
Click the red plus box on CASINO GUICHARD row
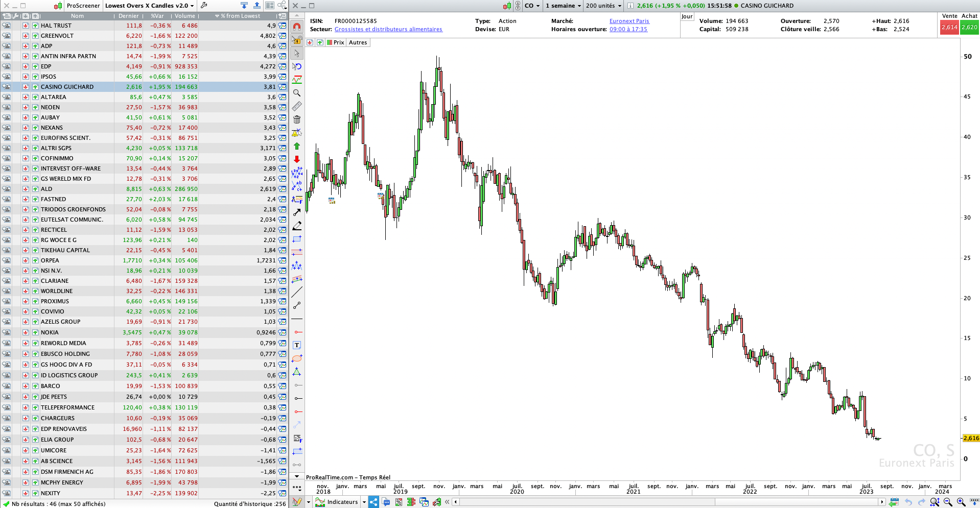26,87
